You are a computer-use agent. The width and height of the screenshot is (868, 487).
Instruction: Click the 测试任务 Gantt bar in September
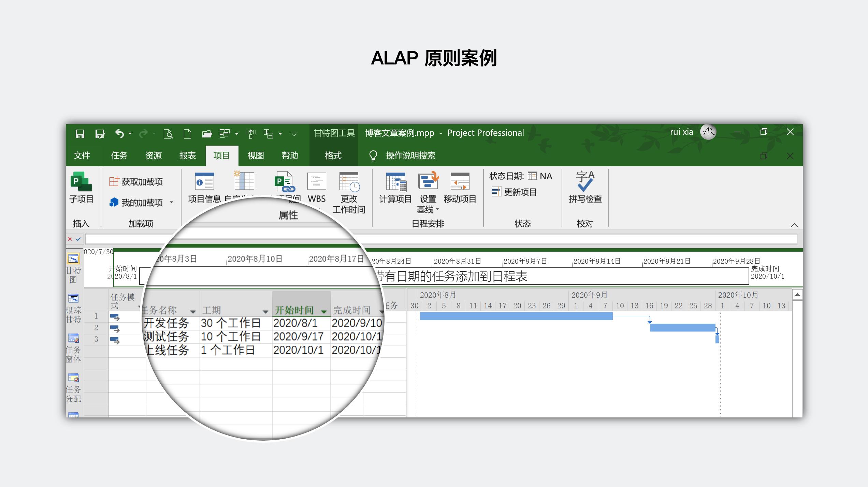[683, 328]
